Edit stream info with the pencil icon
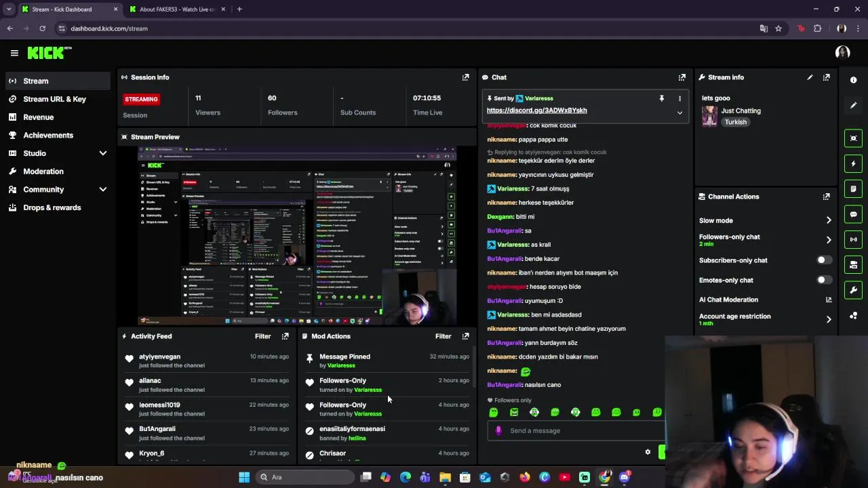868x488 pixels. tap(810, 77)
